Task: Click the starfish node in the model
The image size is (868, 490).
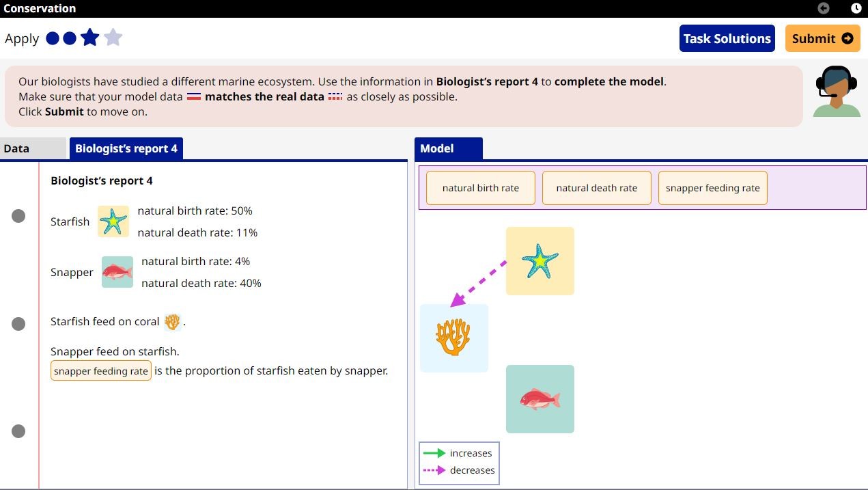Action: point(540,261)
